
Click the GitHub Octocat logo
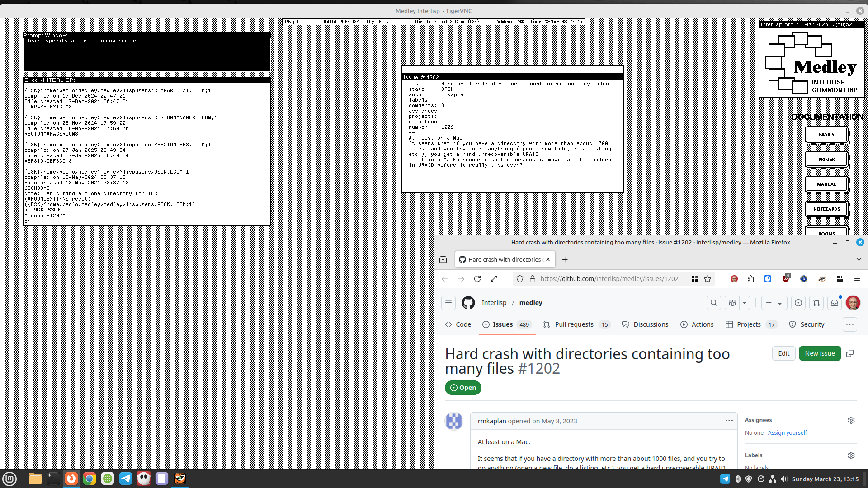tap(468, 303)
